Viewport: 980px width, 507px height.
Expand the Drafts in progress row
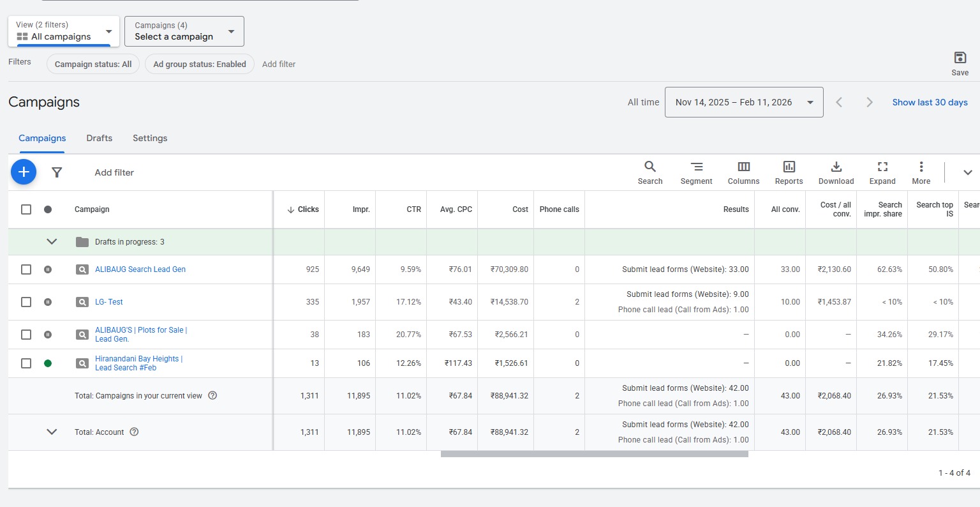click(52, 242)
